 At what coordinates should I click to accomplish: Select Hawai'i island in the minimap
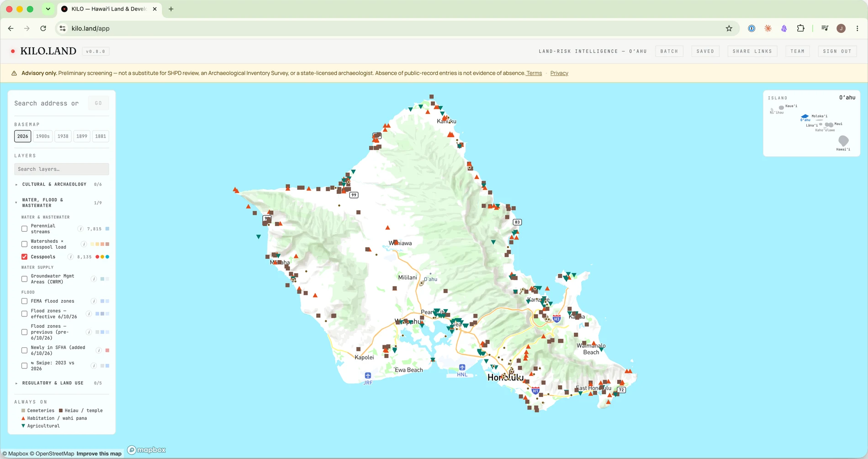coord(843,141)
